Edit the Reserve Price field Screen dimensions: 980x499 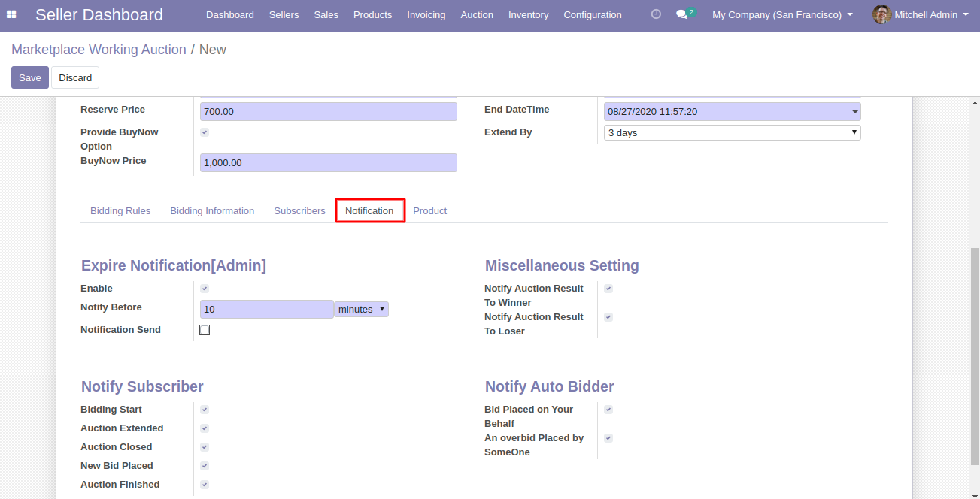point(329,111)
